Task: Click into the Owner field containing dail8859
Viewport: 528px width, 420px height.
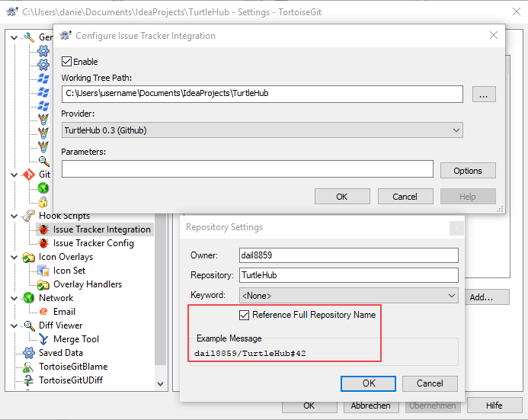Action: [349, 255]
